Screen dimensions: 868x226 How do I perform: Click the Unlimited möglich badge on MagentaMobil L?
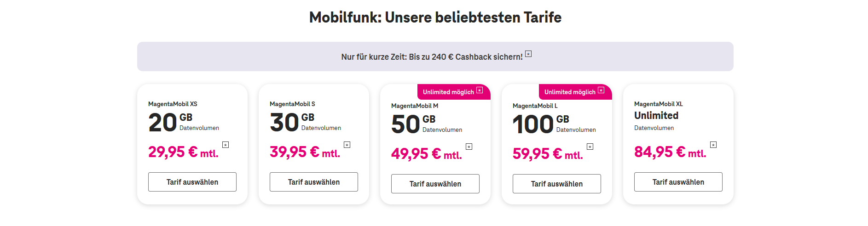(x=570, y=92)
